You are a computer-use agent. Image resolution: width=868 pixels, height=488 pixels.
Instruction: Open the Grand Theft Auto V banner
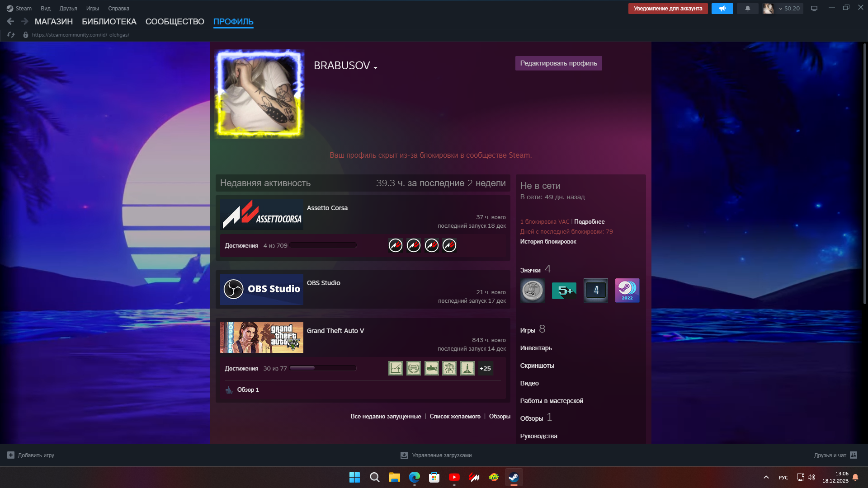click(x=262, y=337)
